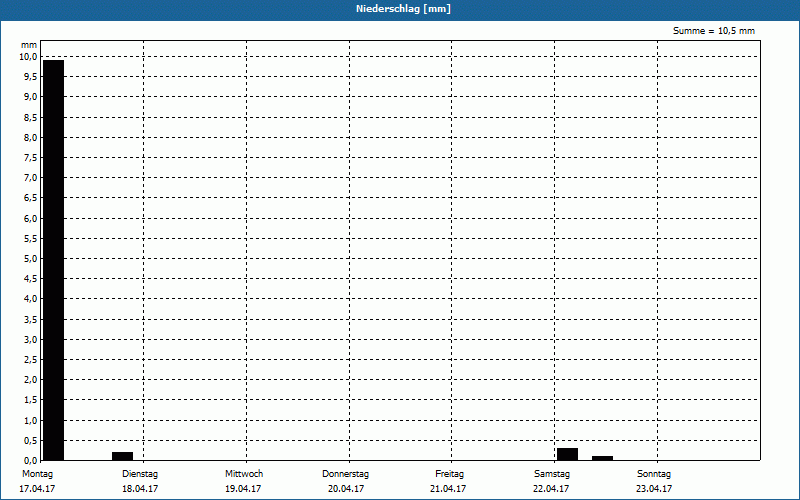Click the 2,5 y-axis value
Image resolution: width=800 pixels, height=500 pixels.
coord(30,360)
